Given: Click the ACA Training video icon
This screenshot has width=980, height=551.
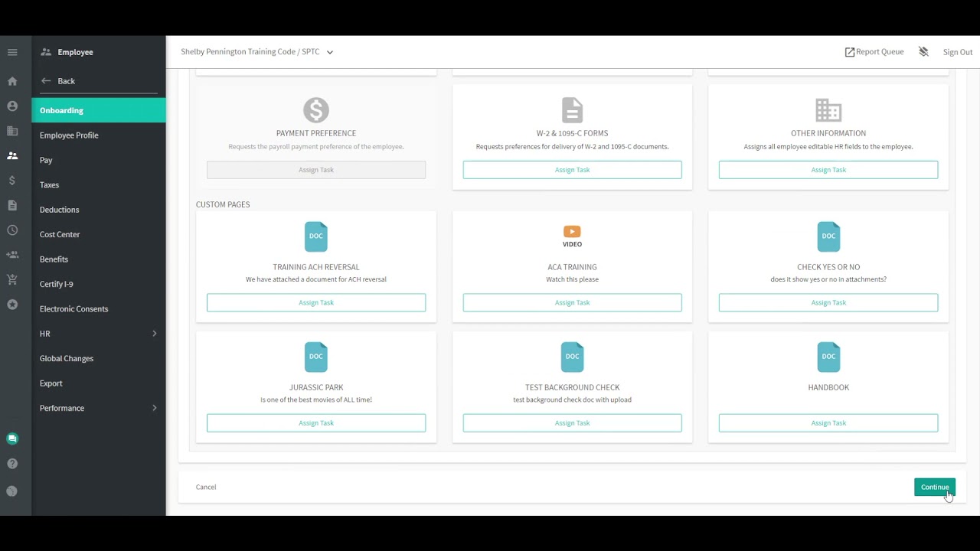Looking at the screenshot, I should 573,236.
